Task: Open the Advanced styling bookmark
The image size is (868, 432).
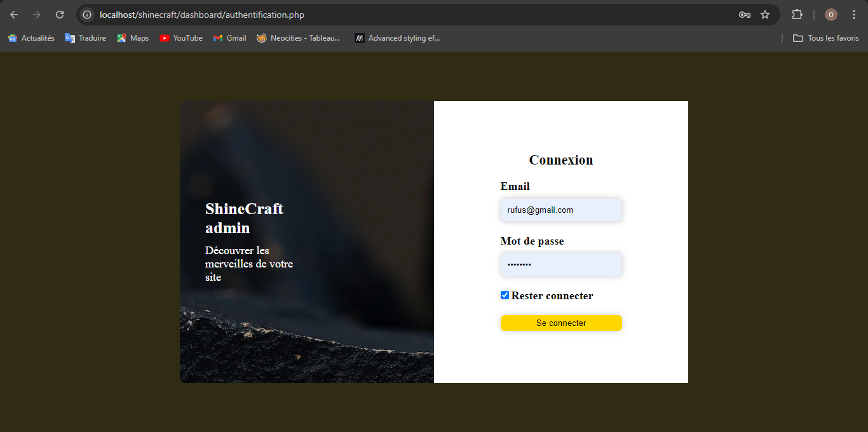Action: point(397,38)
